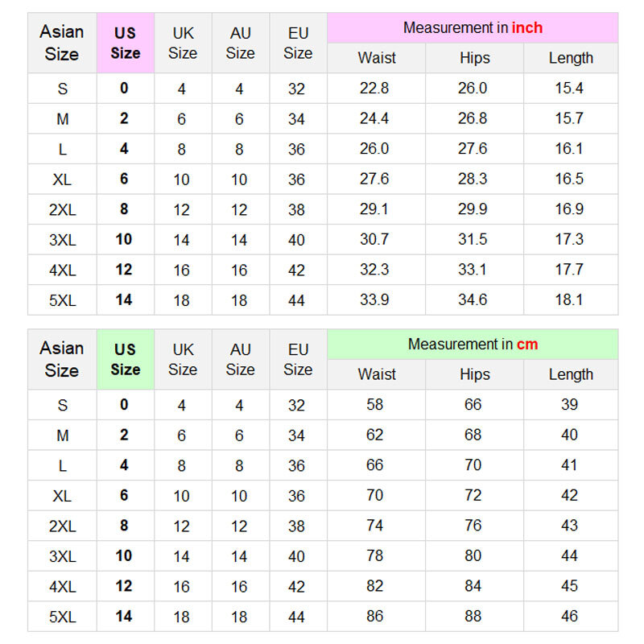Click the 86 waist value in cm table

(374, 616)
